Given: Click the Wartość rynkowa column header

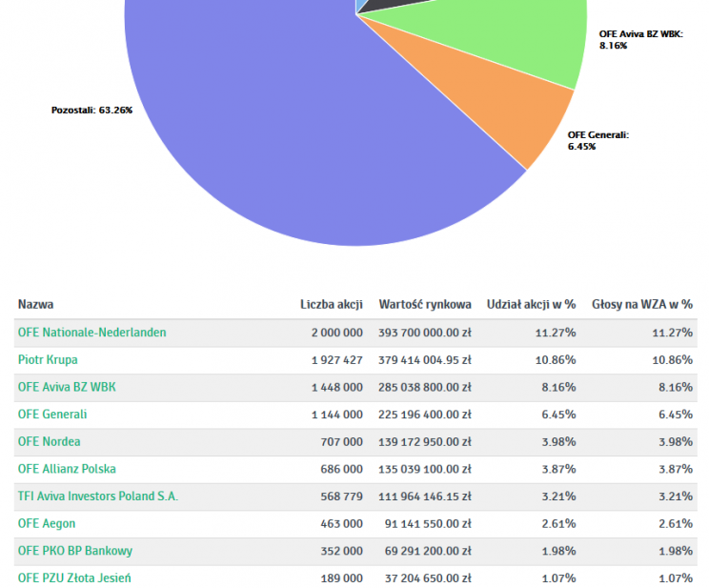Looking at the screenshot, I should pos(425,305).
